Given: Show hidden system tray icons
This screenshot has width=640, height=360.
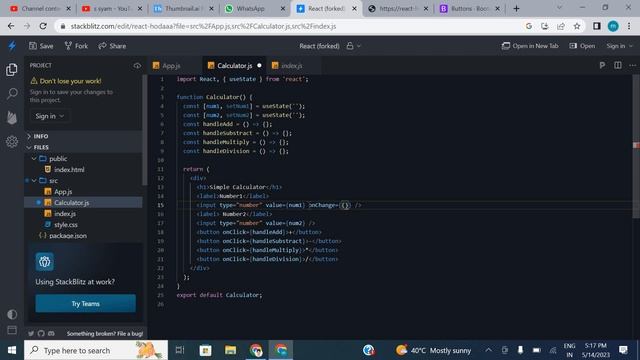Looking at the screenshot, I should (x=489, y=350).
